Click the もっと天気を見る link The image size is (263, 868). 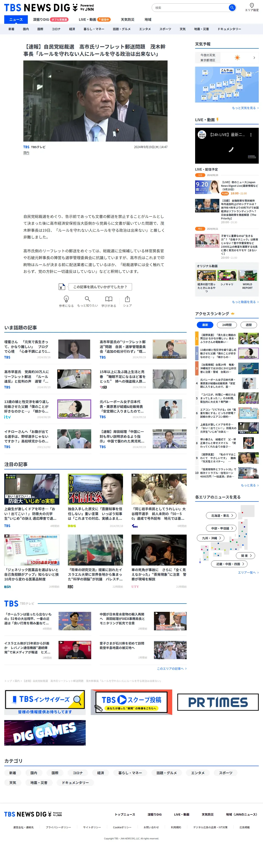(x=245, y=108)
